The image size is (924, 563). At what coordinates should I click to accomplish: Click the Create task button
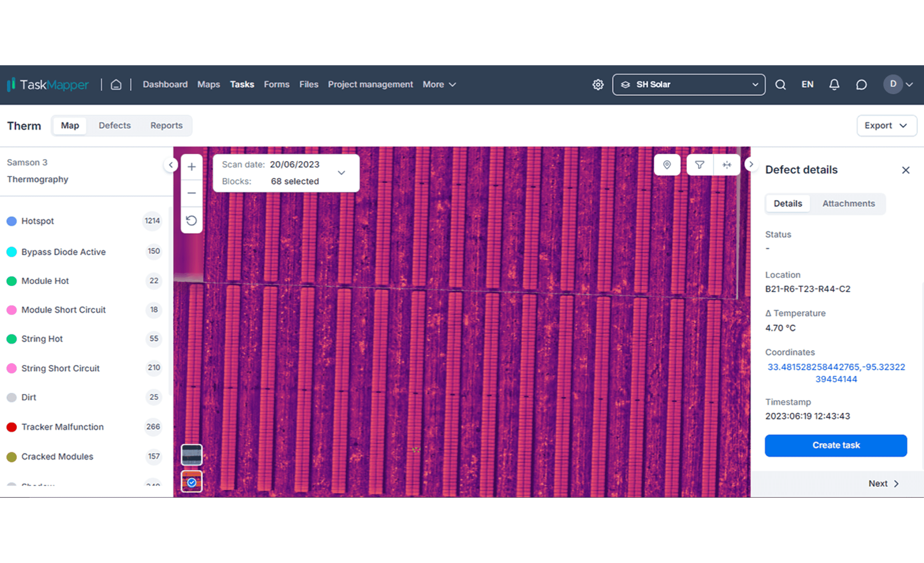(x=836, y=446)
